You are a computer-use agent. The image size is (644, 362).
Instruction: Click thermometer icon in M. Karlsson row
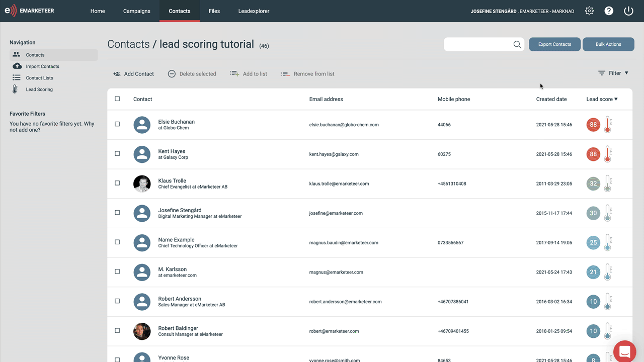608,272
